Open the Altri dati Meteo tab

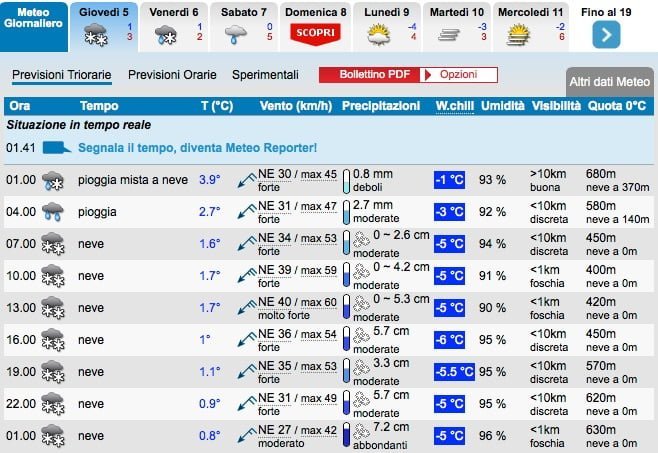tap(610, 82)
